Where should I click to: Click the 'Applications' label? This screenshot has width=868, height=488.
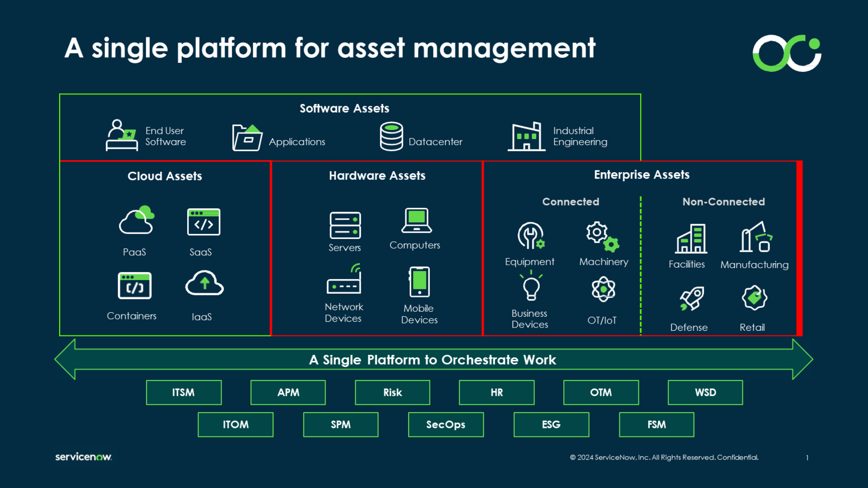point(297,142)
